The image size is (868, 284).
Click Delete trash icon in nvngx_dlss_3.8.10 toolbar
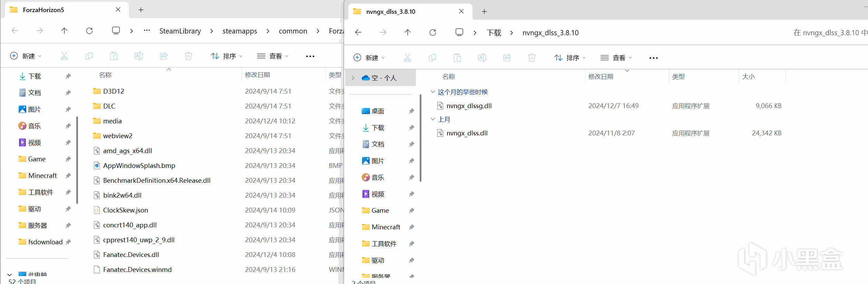(x=532, y=58)
